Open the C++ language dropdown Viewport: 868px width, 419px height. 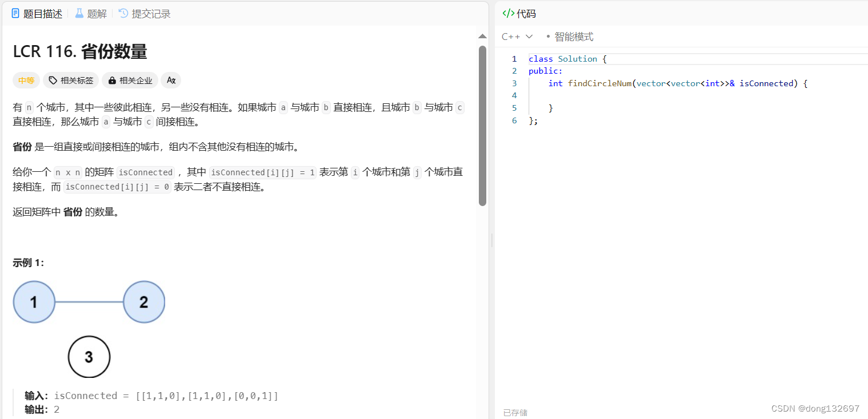[x=517, y=37]
